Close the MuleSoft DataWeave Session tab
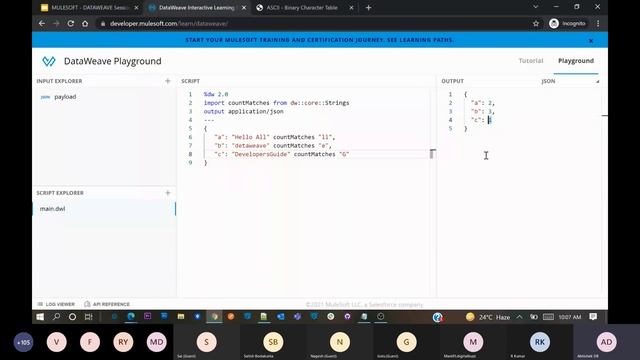The height and width of the screenshot is (360, 640). click(x=136, y=8)
